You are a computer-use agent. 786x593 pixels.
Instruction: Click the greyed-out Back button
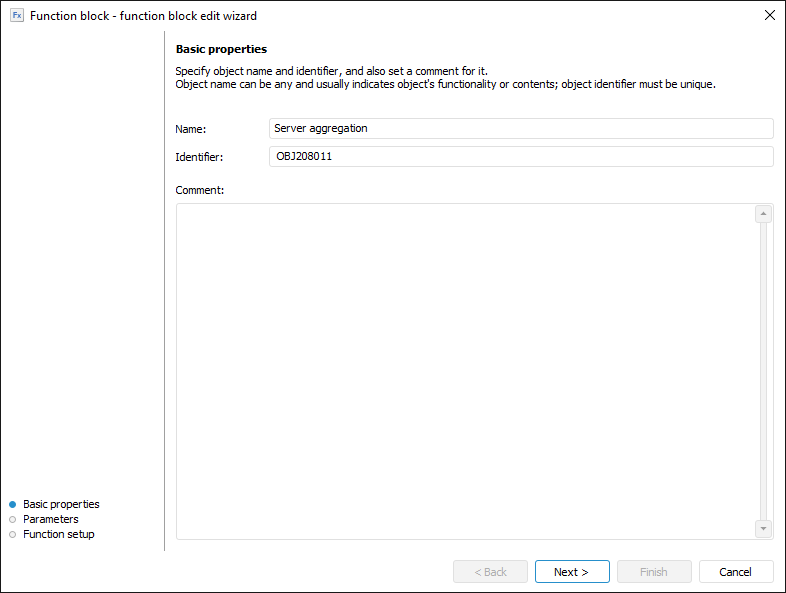click(x=490, y=572)
